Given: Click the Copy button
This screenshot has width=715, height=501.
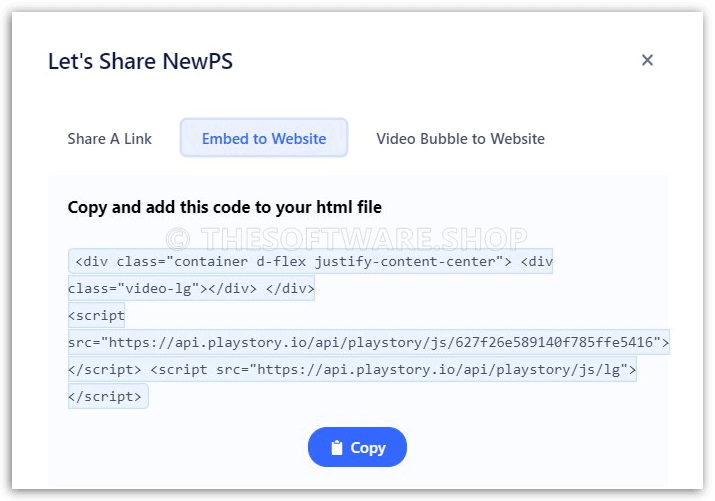Looking at the screenshot, I should [x=357, y=447].
